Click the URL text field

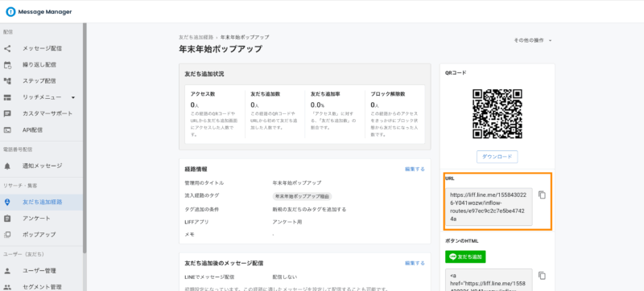[489, 207]
